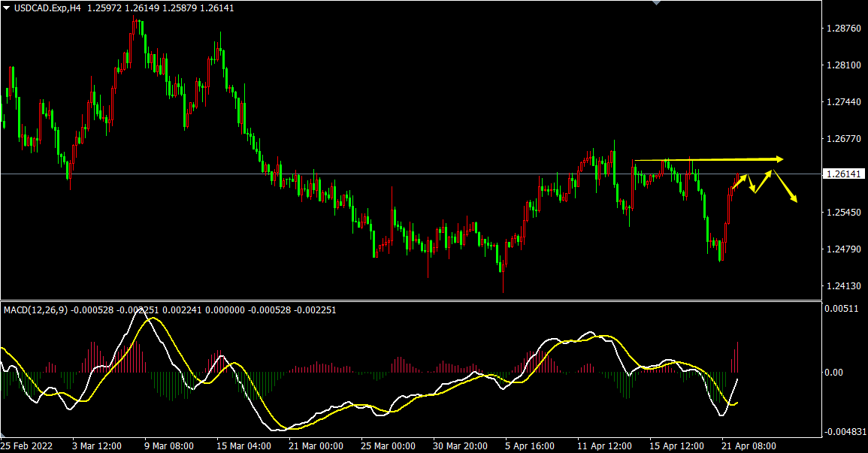Click the 1.28760 price scale label
Viewport: 868px width, 453px height.
(x=843, y=29)
